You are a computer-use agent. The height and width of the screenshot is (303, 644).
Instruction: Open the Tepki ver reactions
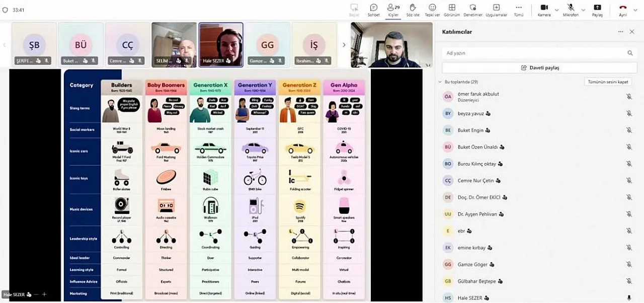[x=432, y=9]
